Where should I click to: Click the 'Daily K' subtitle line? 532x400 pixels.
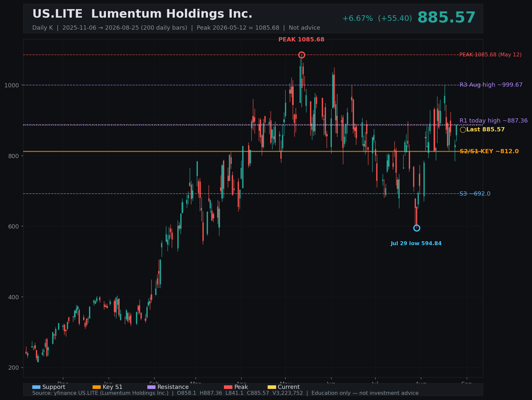point(176,28)
